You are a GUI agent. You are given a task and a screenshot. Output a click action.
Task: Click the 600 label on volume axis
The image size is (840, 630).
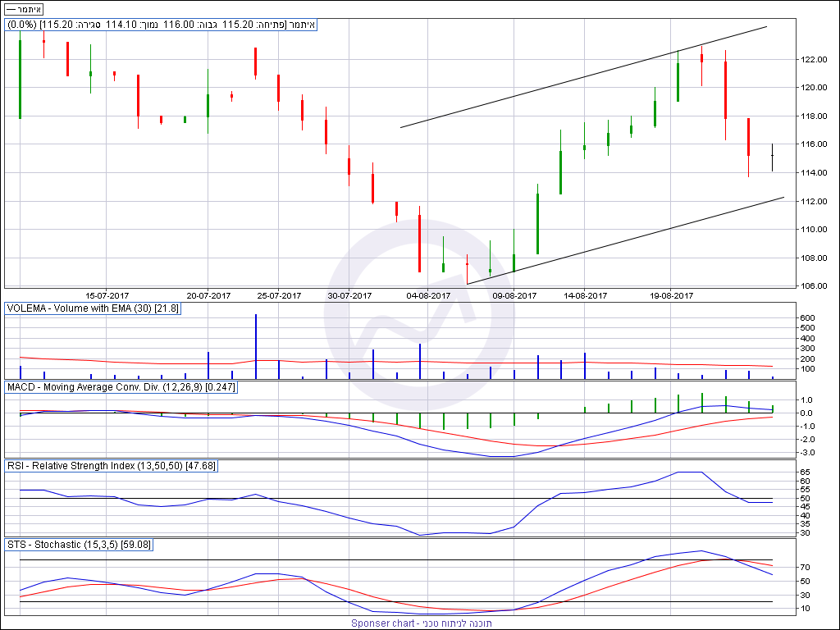[x=809, y=318]
